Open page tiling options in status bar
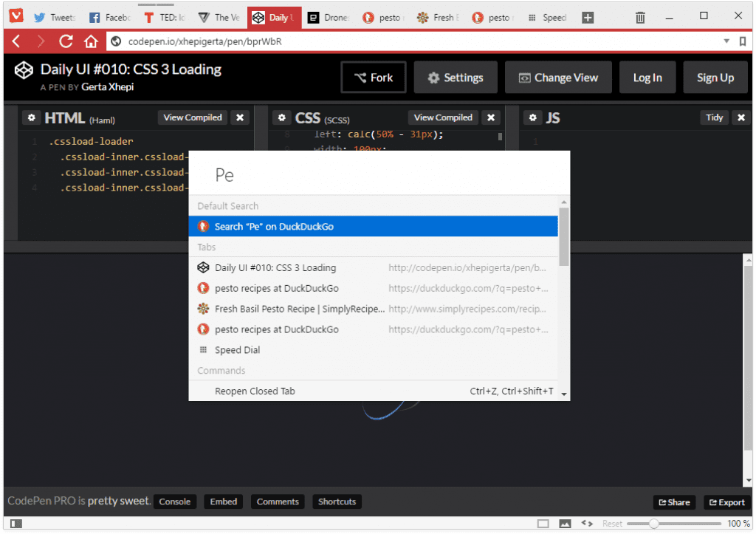Viewport: 756px width, 534px height. pos(544,523)
